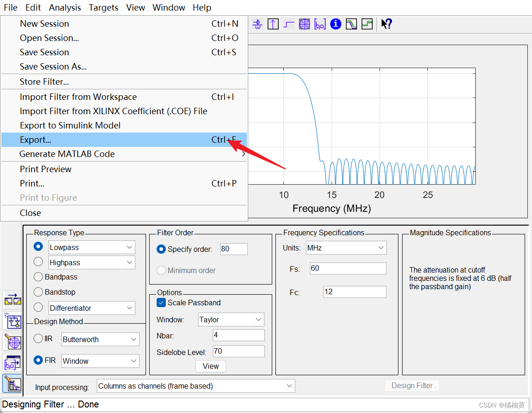Display the magnitude response plot

351,24
